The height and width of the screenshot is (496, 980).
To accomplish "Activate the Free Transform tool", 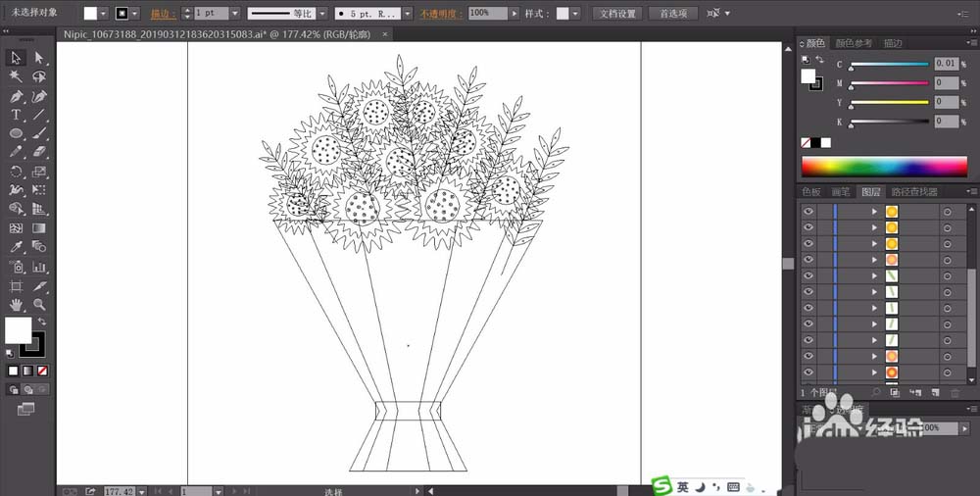I will tap(39, 190).
